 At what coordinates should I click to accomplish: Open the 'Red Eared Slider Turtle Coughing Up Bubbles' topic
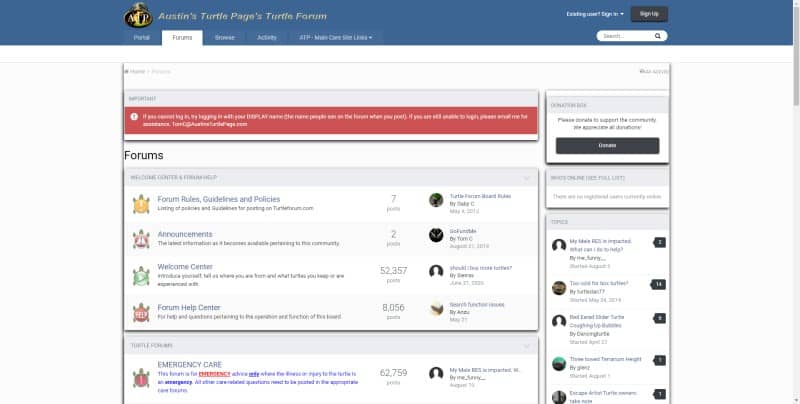pos(596,321)
